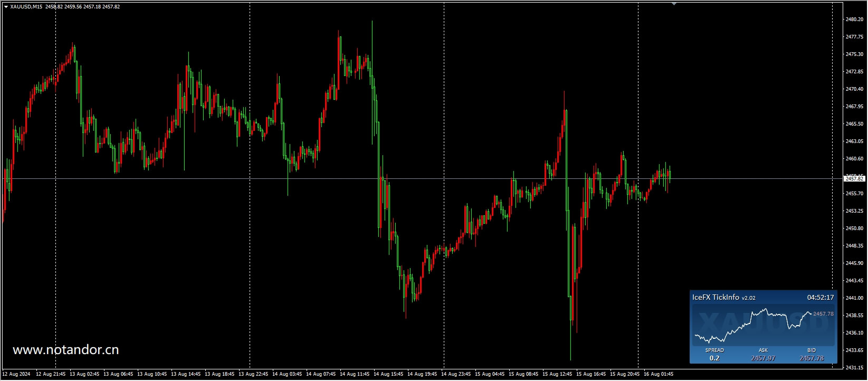
Task: Click the bid value 2457.78 under BID
Action: (x=812, y=358)
